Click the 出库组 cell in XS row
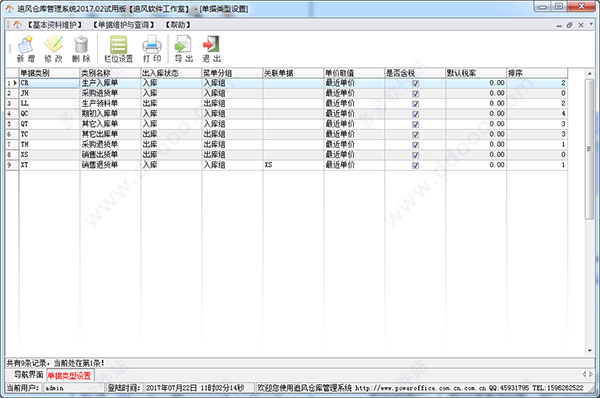Screen dimensions: 600x398 coord(232,155)
